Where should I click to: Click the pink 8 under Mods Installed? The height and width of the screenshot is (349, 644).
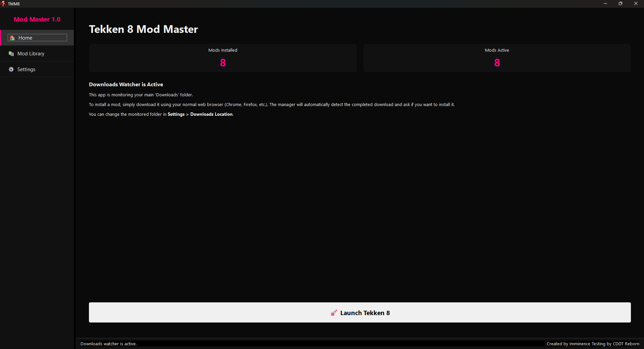coord(222,62)
